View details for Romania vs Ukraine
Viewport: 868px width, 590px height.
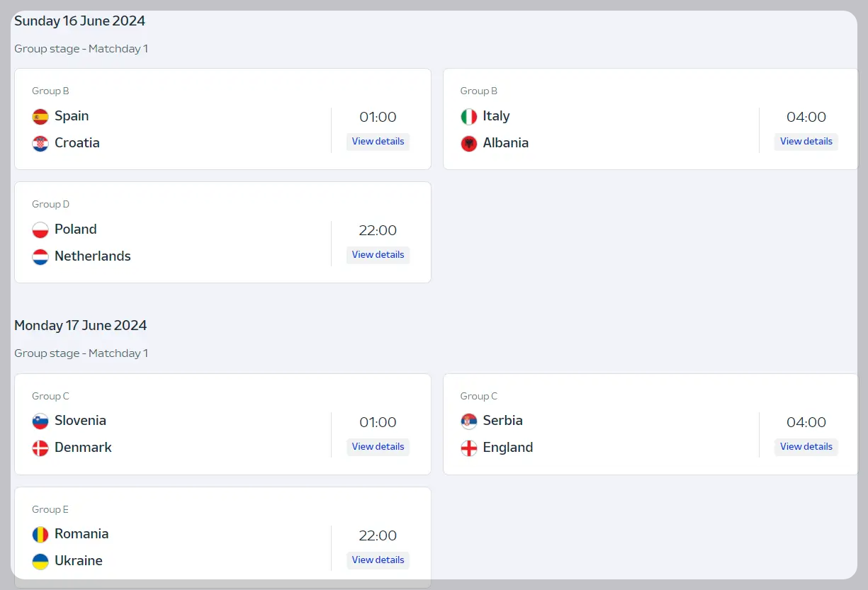pos(378,560)
